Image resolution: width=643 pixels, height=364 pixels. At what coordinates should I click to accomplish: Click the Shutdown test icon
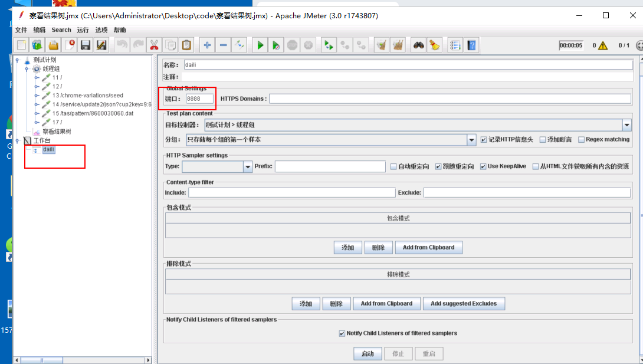pos(309,45)
